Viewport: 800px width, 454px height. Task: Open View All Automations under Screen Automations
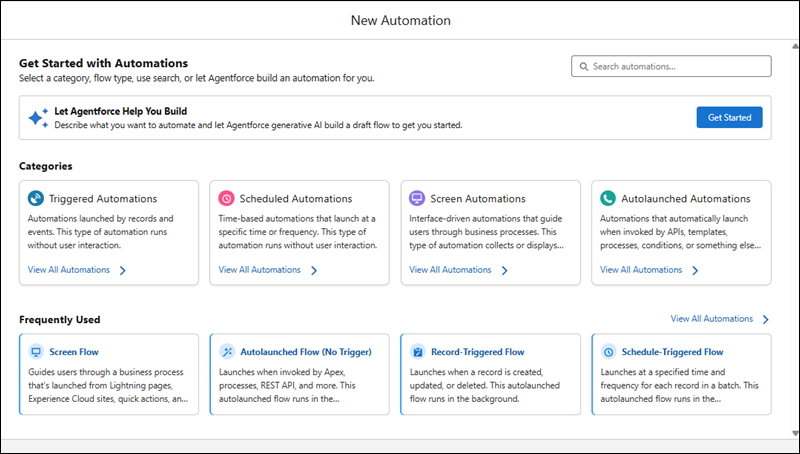pos(450,270)
